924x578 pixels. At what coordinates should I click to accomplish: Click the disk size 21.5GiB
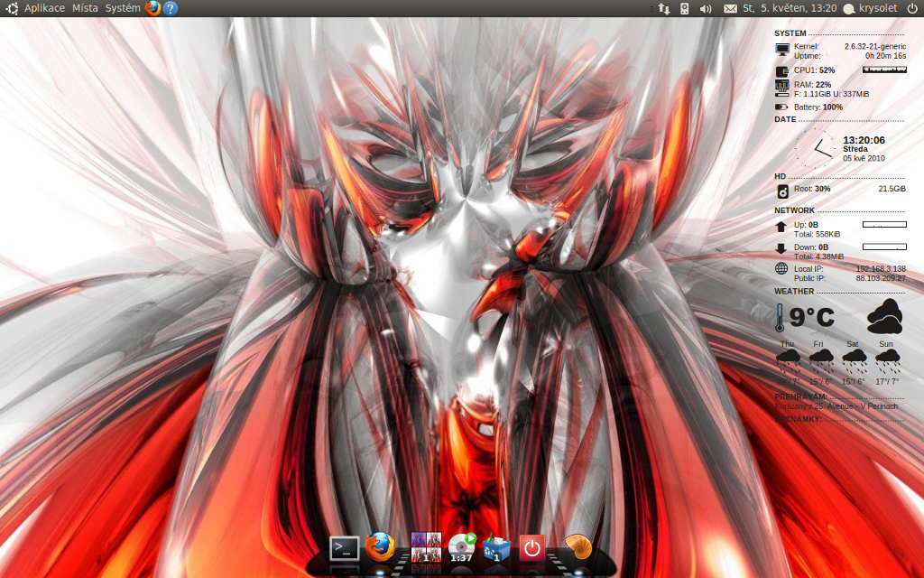point(892,189)
